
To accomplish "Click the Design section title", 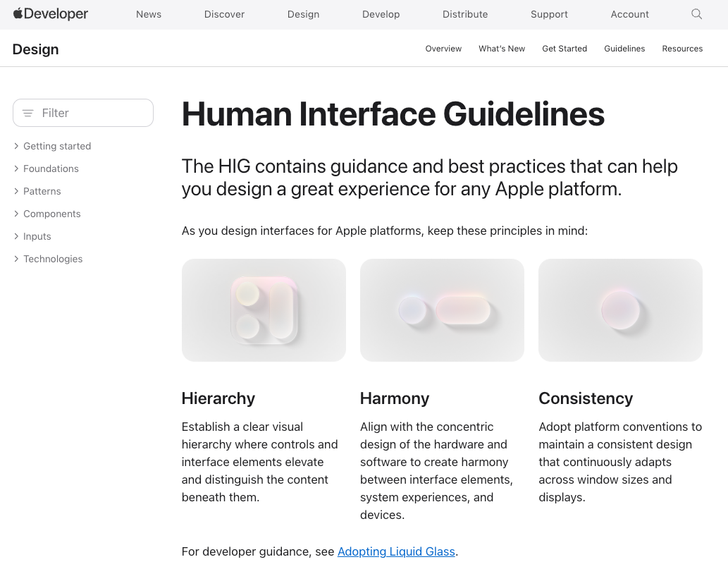I will [x=36, y=49].
